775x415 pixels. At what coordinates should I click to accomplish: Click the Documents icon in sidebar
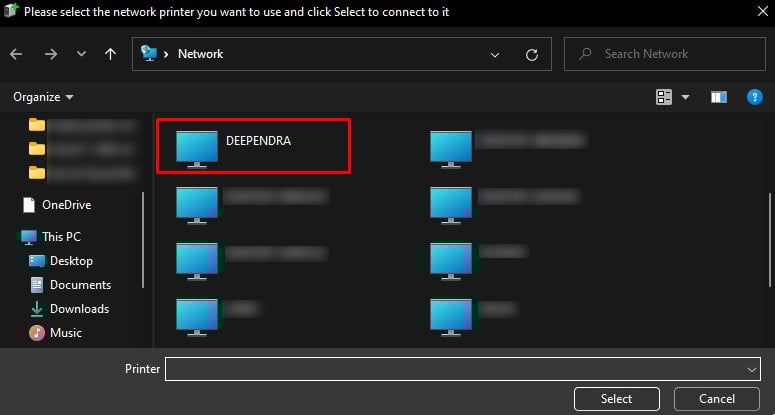coord(37,285)
